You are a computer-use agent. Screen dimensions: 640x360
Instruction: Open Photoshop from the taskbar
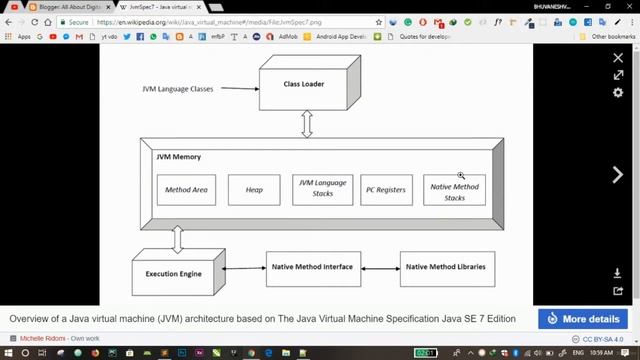182,353
